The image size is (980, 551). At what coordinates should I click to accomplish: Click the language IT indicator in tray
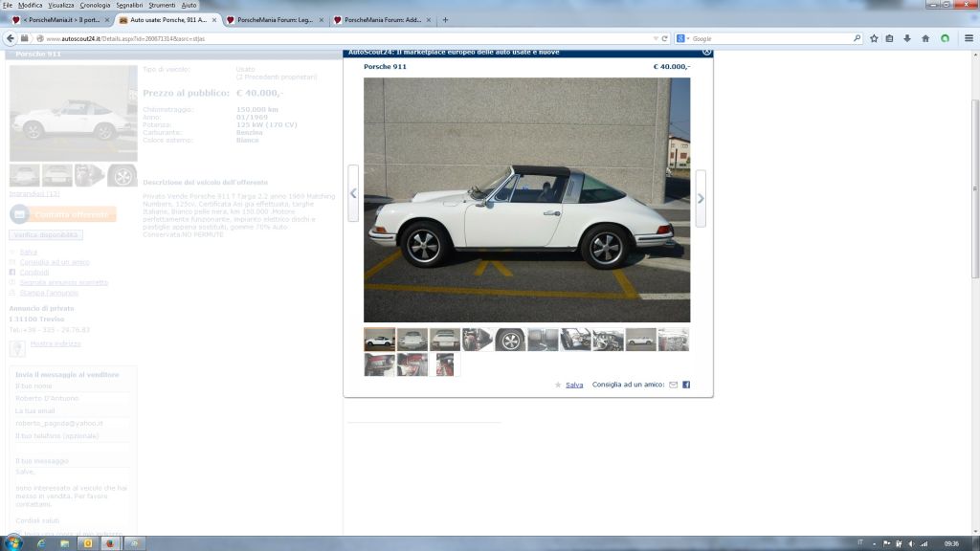[860, 543]
